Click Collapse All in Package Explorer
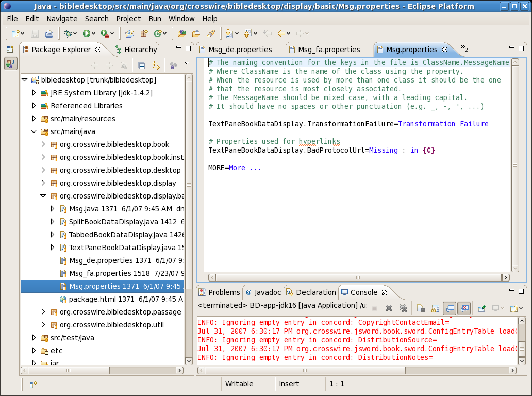Image resolution: width=532 pixels, height=396 pixels. point(141,65)
